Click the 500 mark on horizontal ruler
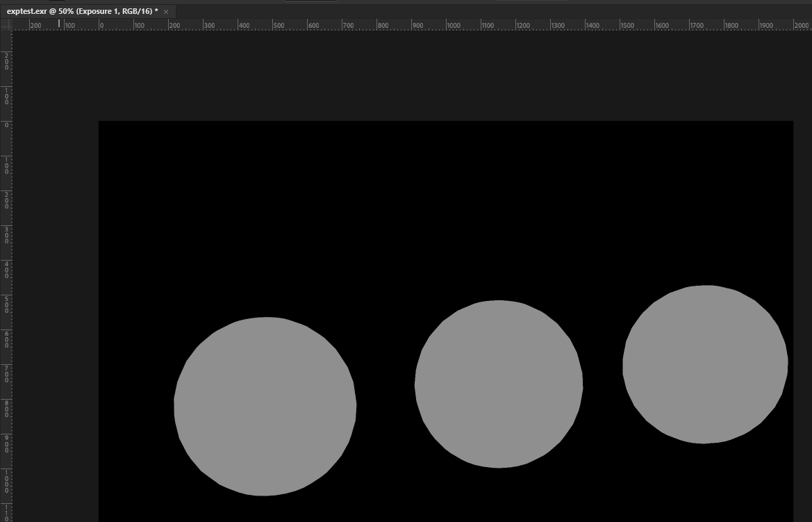 coord(279,26)
